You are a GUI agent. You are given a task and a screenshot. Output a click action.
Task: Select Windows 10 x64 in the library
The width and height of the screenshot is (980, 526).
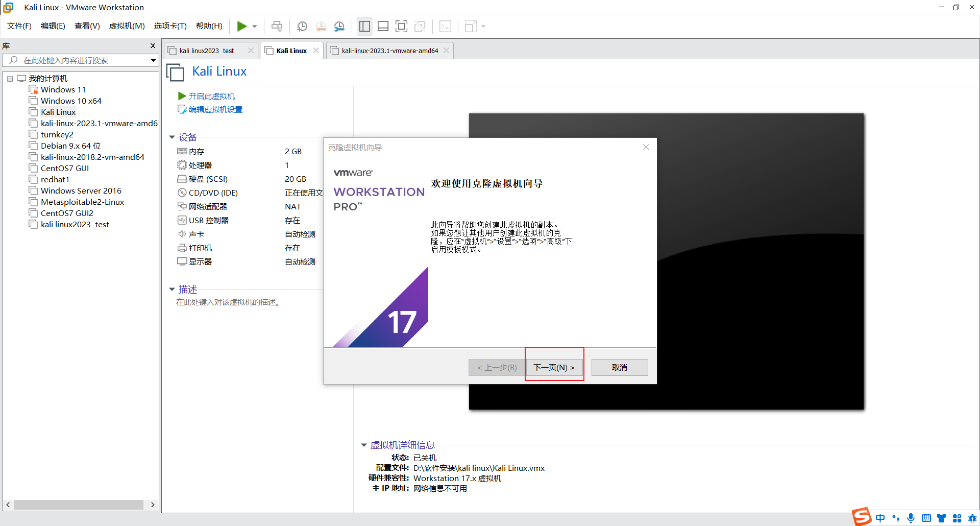(x=71, y=101)
